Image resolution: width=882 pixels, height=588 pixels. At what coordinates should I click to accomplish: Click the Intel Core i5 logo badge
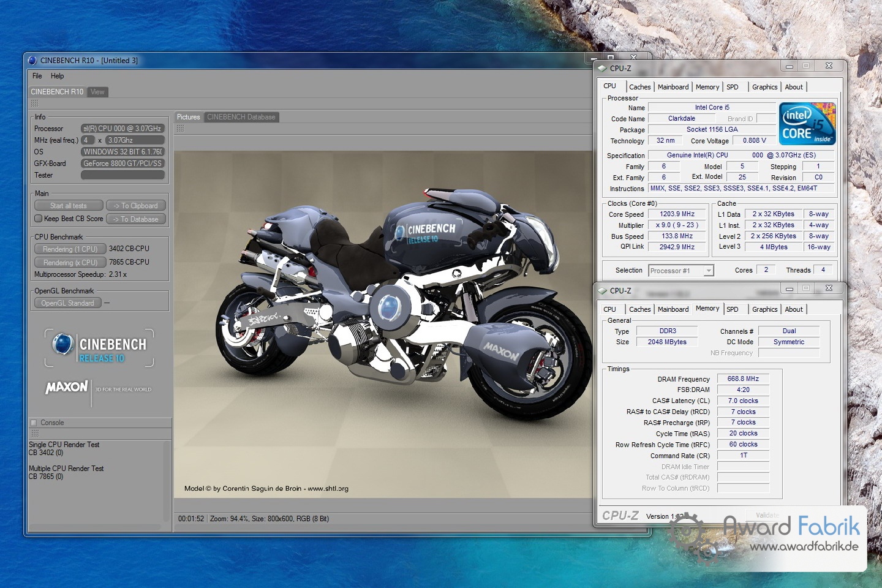pyautogui.click(x=807, y=124)
